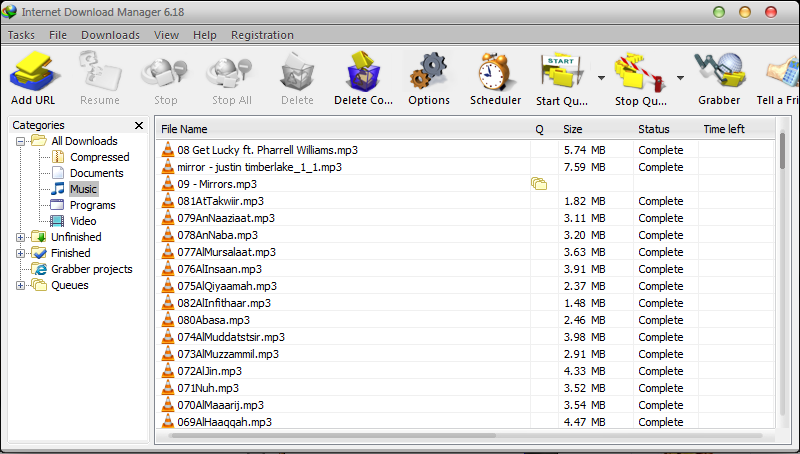Select the Grabber projects item
Viewport: 800px width, 454px height.
pyautogui.click(x=91, y=269)
